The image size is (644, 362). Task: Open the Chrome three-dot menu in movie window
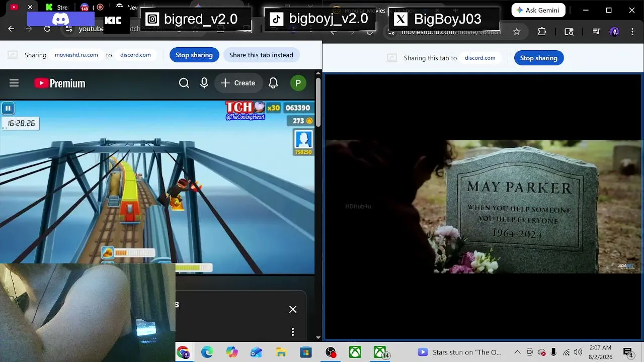click(x=632, y=32)
